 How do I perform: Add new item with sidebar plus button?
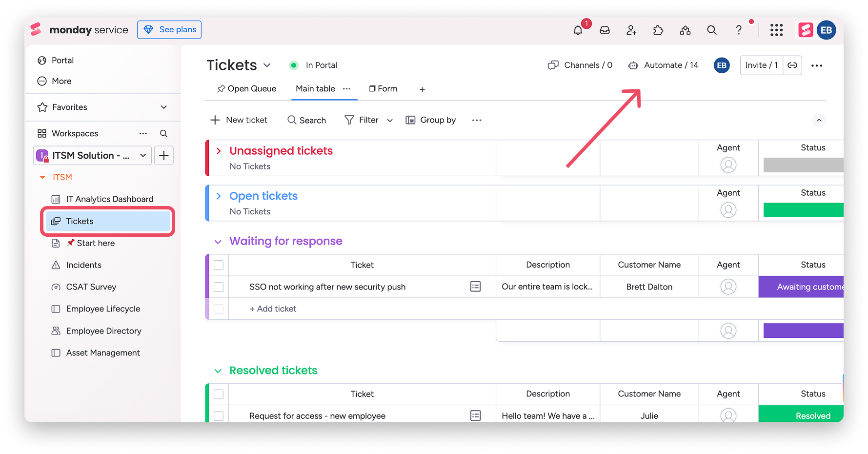(164, 155)
